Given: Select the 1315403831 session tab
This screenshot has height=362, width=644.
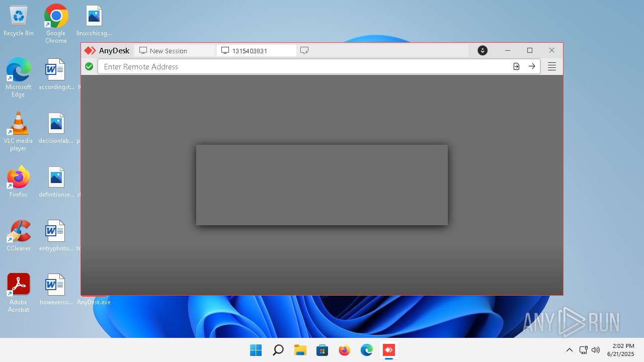Looking at the screenshot, I should 257,51.
